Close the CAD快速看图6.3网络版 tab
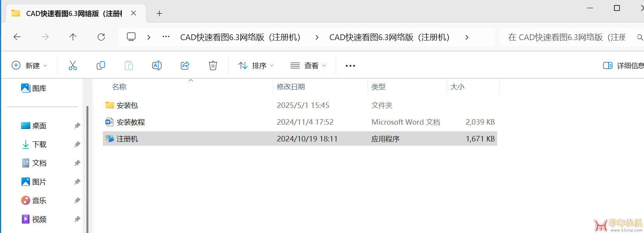Screen dimensions: 644x233 point(134,13)
